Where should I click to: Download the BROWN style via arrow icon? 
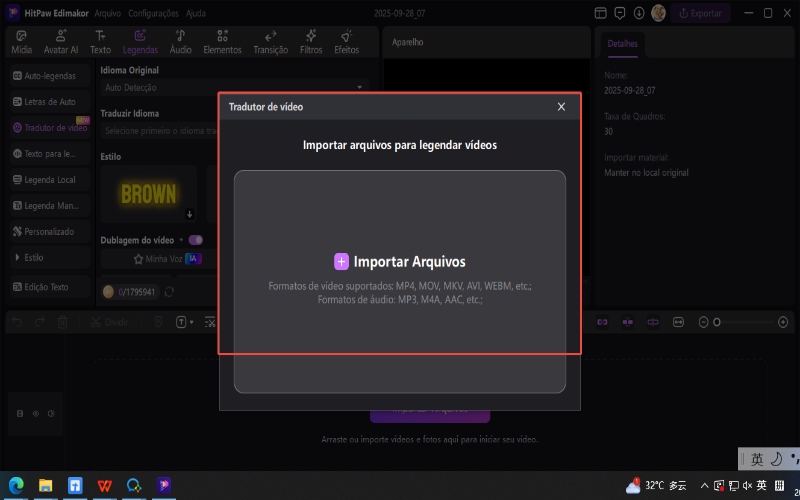190,214
